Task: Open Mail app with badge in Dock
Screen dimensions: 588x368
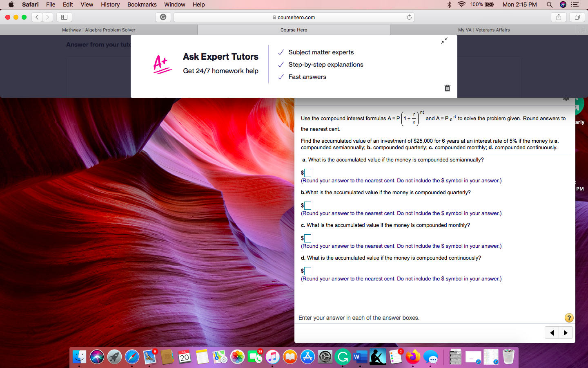Action: click(149, 357)
